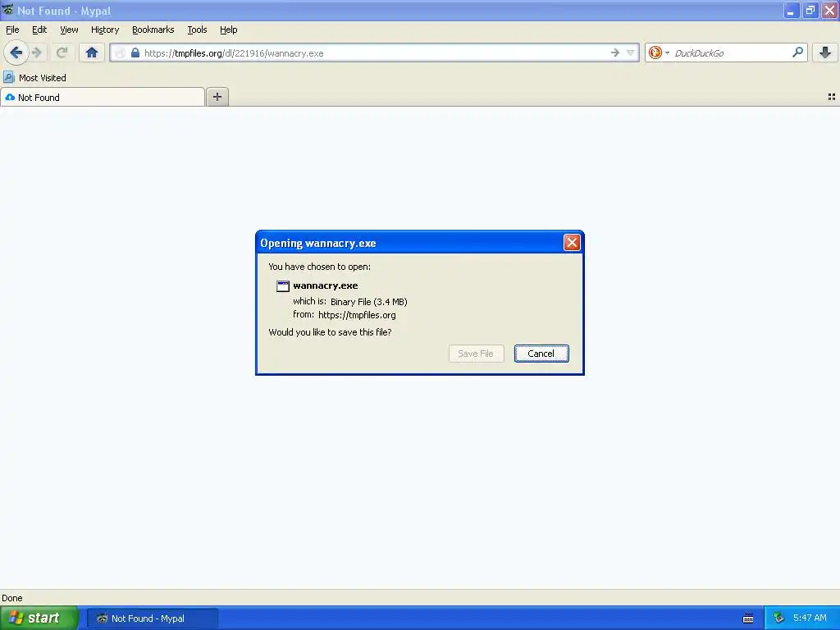Open the Bookmarks menu
Viewport: 840px width, 630px height.
tap(153, 30)
